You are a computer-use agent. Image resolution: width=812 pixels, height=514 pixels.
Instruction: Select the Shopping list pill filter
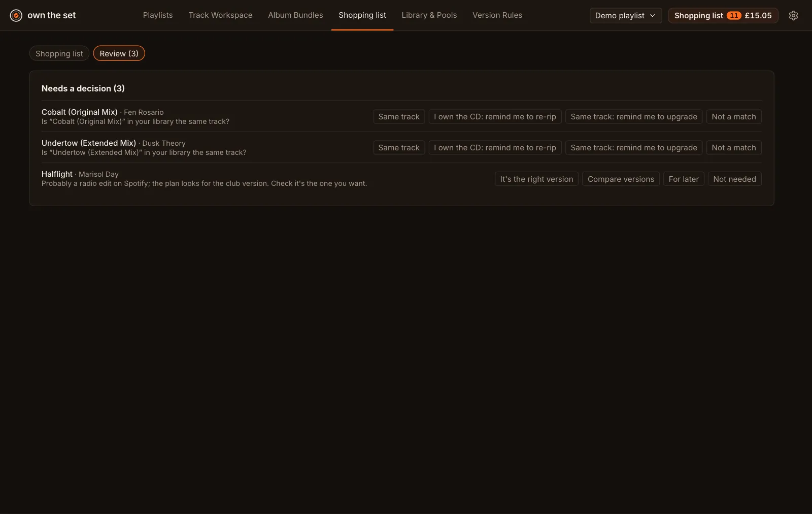59,53
